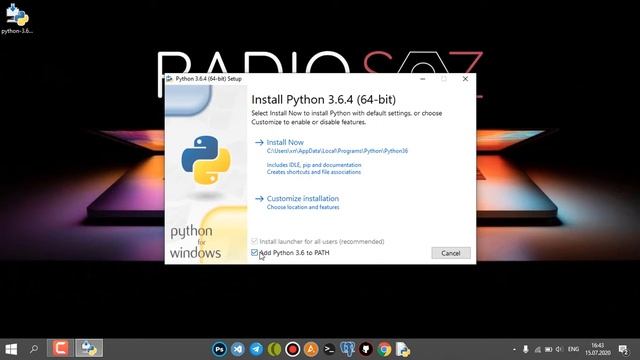
Task: Open the clock showing 15.07.2020
Action: 598,349
